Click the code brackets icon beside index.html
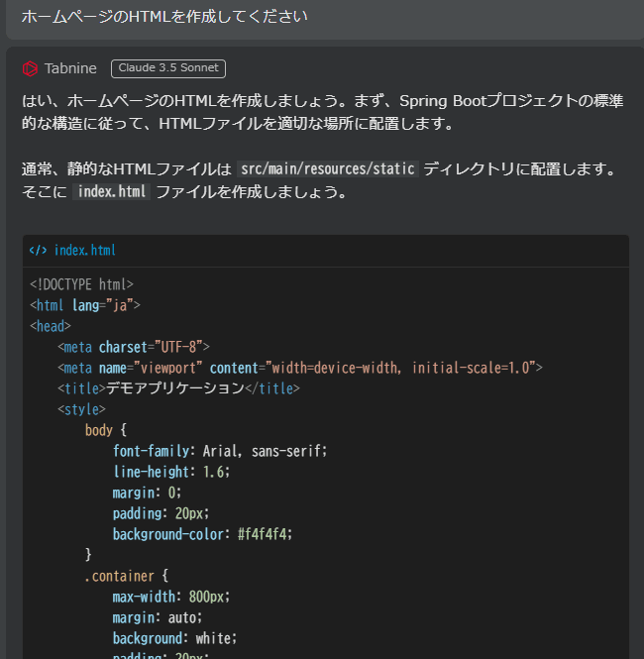 (x=38, y=251)
